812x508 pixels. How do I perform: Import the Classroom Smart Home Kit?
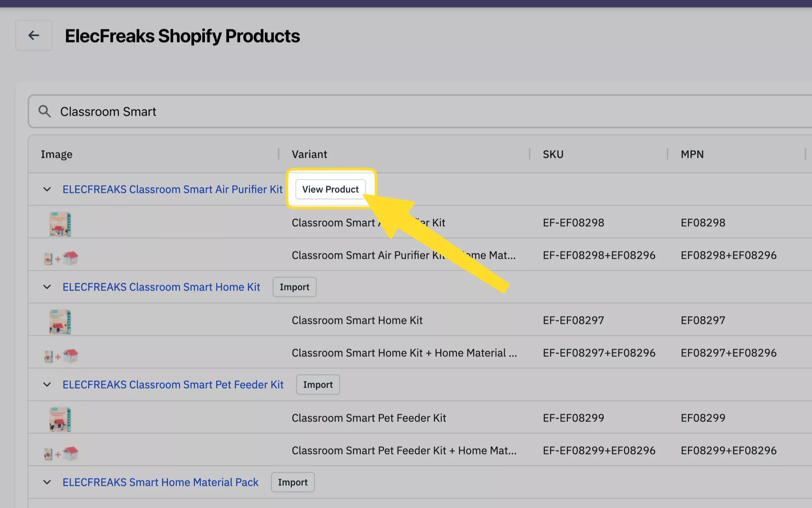[294, 287]
